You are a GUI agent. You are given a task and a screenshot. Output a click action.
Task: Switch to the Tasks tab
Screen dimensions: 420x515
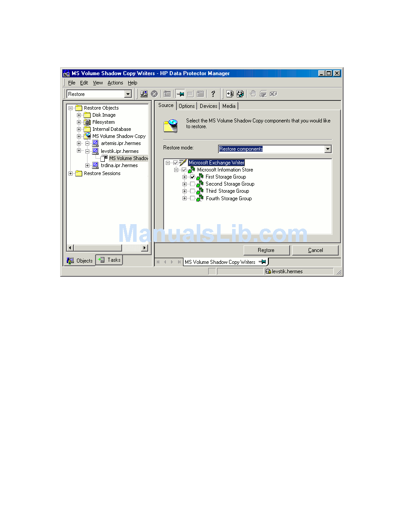tap(109, 260)
